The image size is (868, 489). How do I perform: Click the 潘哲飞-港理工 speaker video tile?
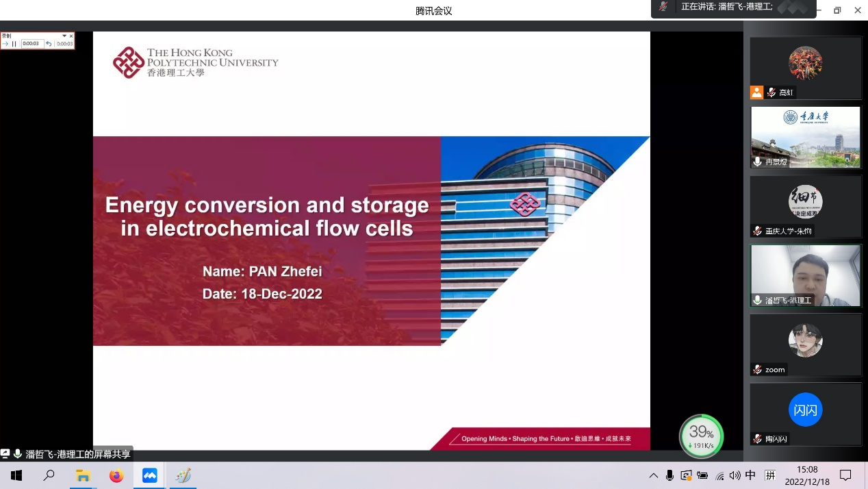[805, 275]
